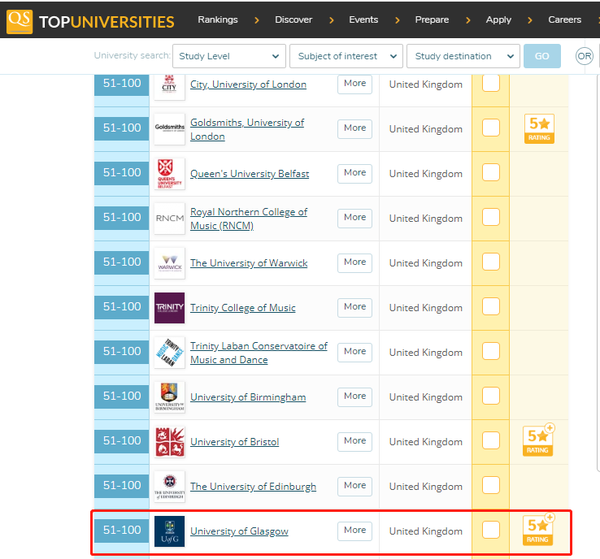
Task: Tick compare checkbox for University of Birmingham
Action: point(491,396)
